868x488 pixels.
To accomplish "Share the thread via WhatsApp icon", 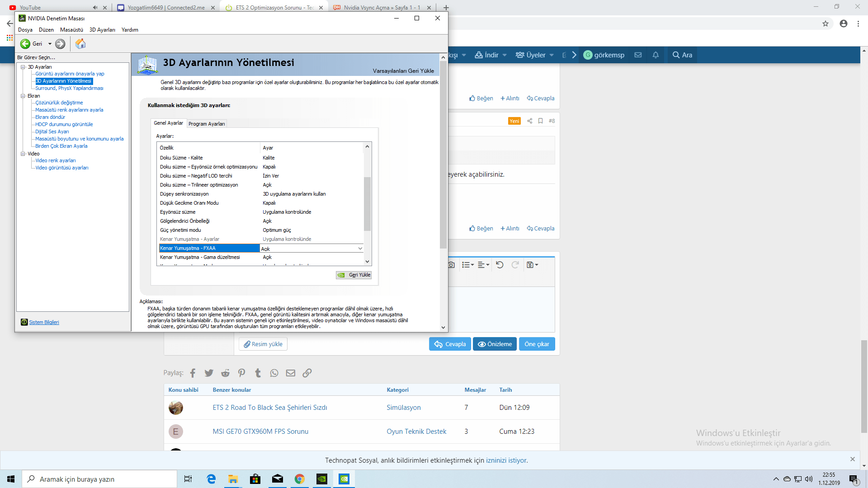I will coord(274,373).
